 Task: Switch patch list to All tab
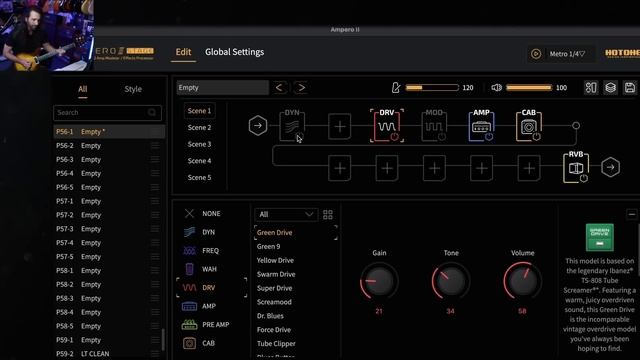pyautogui.click(x=83, y=89)
